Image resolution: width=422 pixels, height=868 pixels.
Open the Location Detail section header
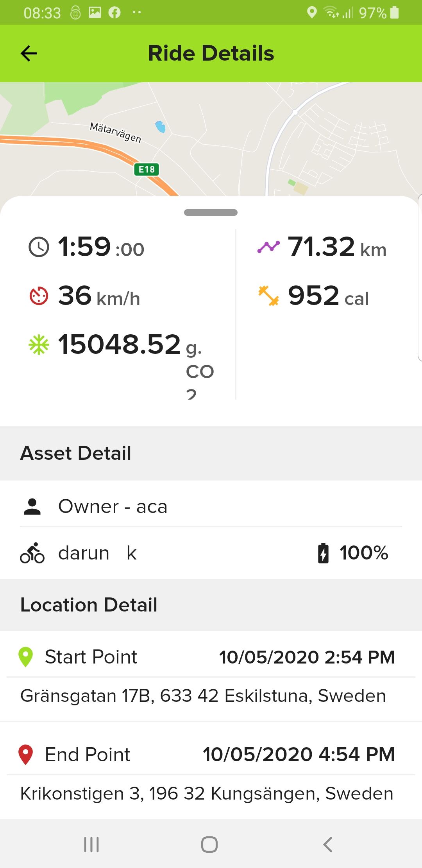coord(211,605)
